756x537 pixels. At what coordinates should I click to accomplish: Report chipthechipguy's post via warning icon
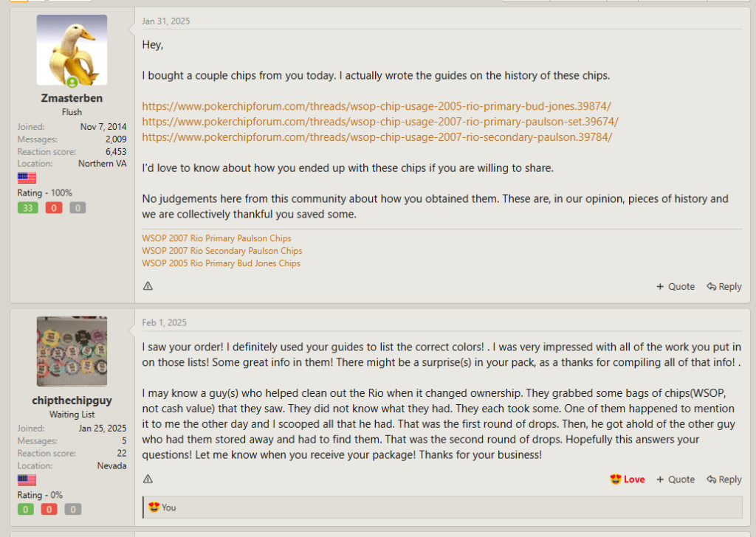pyautogui.click(x=148, y=479)
